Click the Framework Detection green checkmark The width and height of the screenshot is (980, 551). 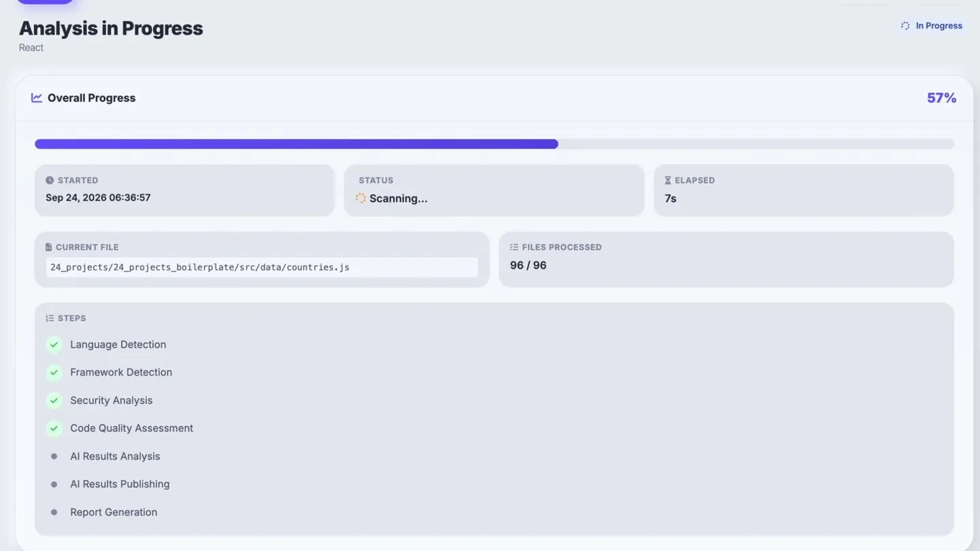pyautogui.click(x=54, y=373)
